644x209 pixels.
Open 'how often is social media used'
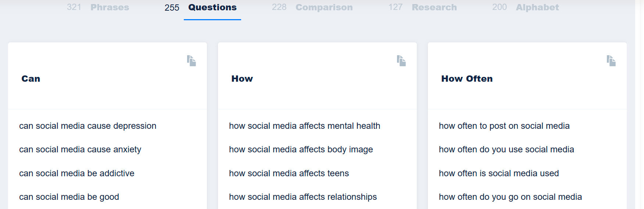coord(498,173)
